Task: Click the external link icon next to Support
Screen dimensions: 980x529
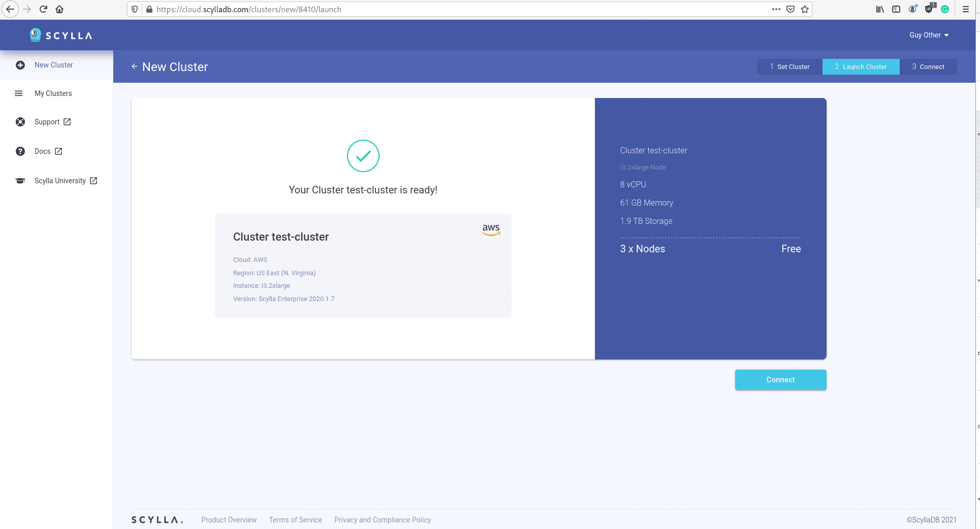Action: [x=67, y=122]
